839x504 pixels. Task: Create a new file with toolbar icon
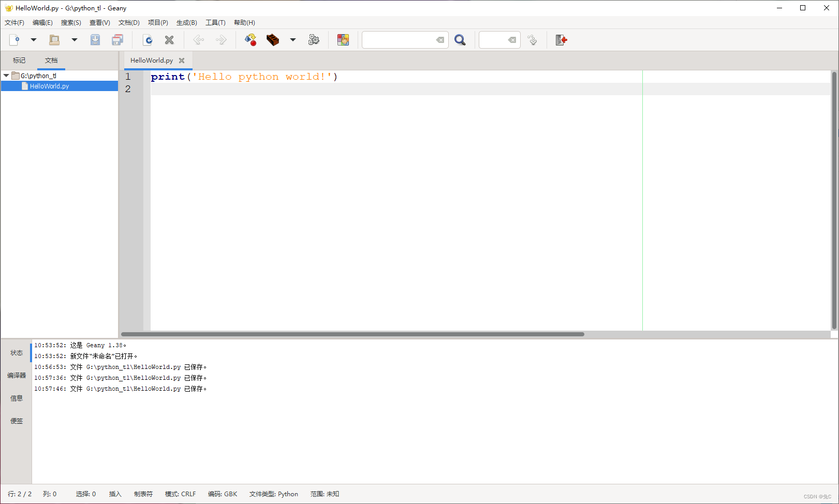click(x=14, y=40)
